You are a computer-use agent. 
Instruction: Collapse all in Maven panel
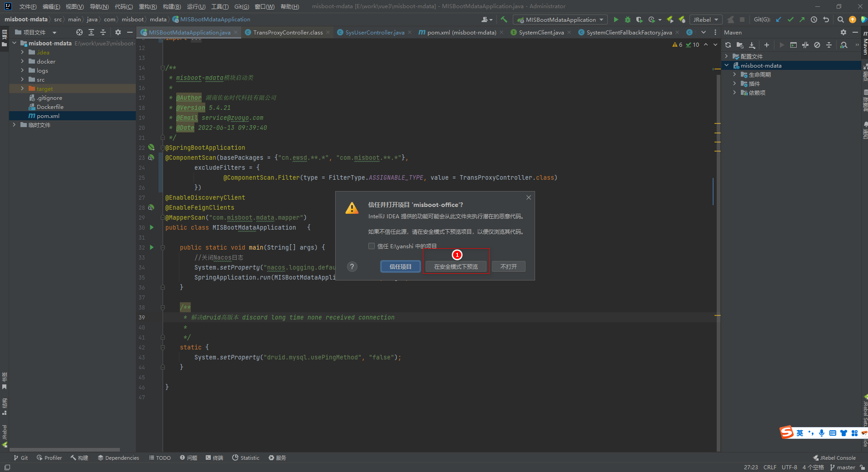[829, 45]
